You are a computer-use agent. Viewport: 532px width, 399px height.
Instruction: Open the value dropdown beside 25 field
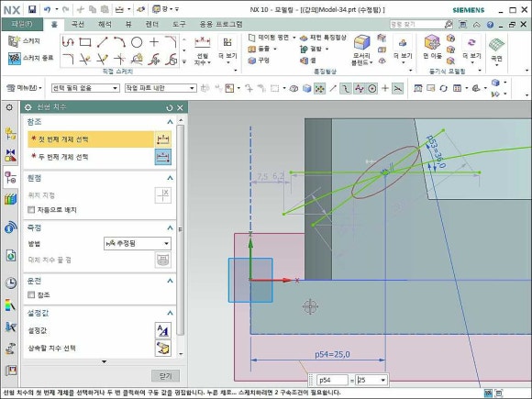[x=383, y=380]
